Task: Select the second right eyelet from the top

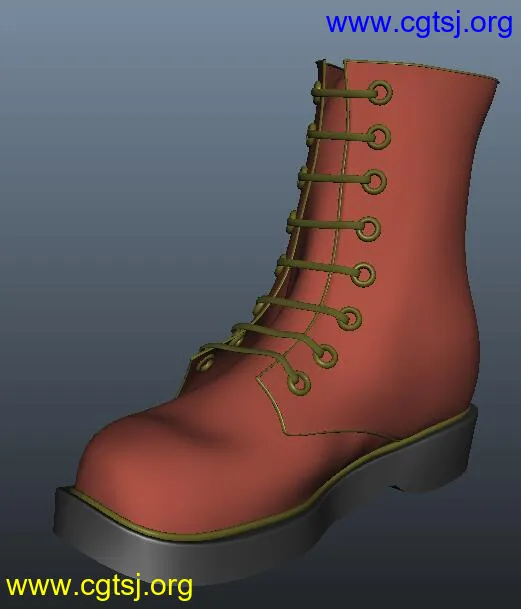Action: coord(378,136)
